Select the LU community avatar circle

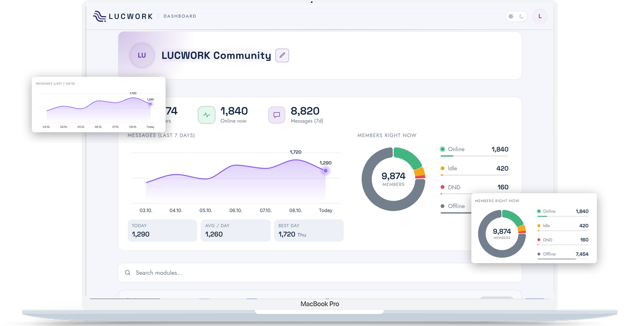coord(142,55)
